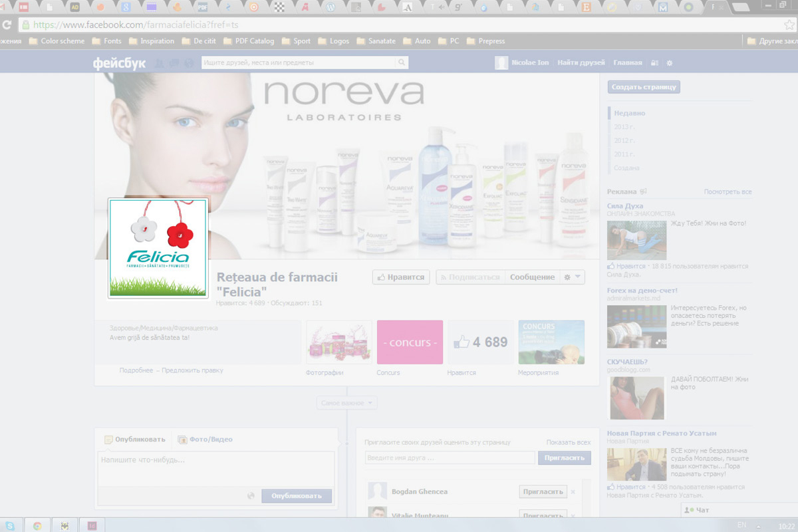
Task: Open the notifications globe icon
Action: 190,63
